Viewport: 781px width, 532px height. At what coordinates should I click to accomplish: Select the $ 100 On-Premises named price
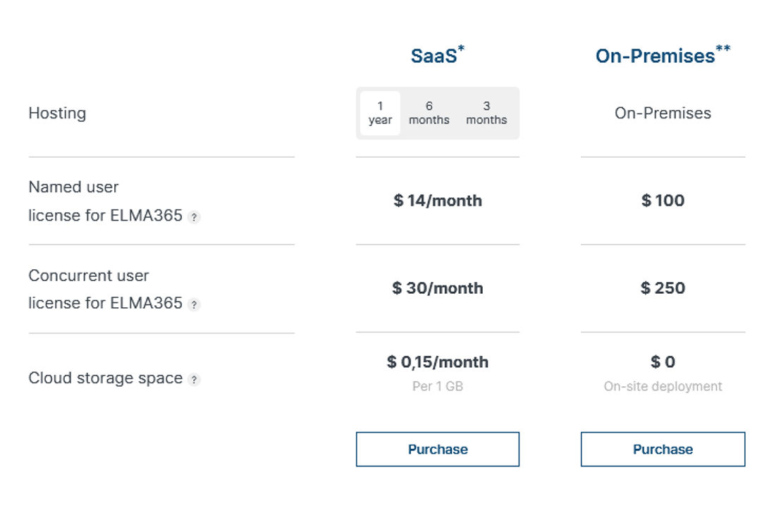663,201
